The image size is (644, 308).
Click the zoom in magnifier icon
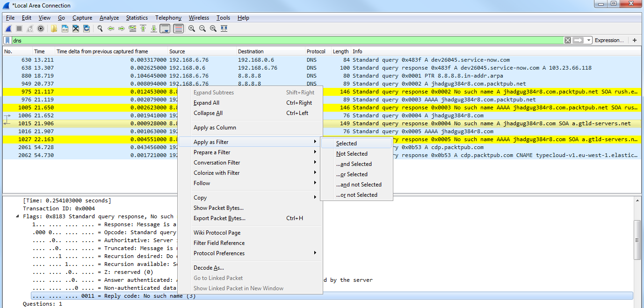[x=192, y=29]
